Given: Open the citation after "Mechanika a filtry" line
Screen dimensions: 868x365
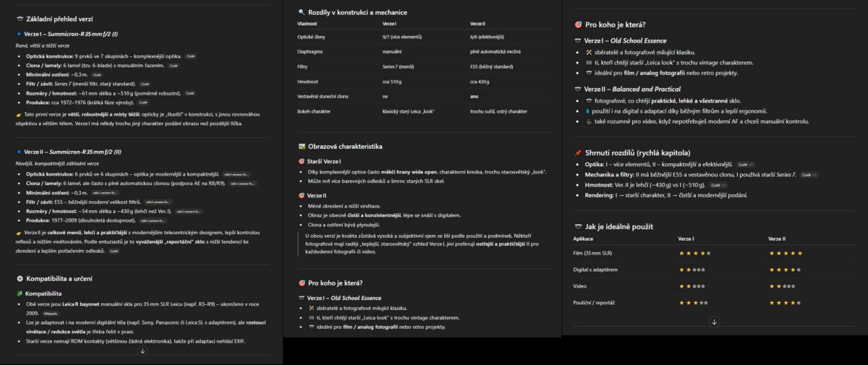Looking at the screenshot, I should (x=807, y=175).
